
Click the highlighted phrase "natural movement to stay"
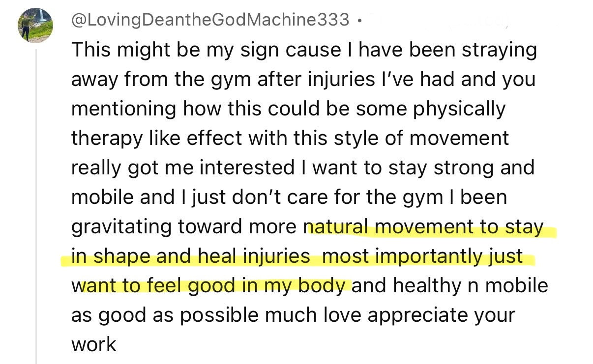click(x=426, y=226)
